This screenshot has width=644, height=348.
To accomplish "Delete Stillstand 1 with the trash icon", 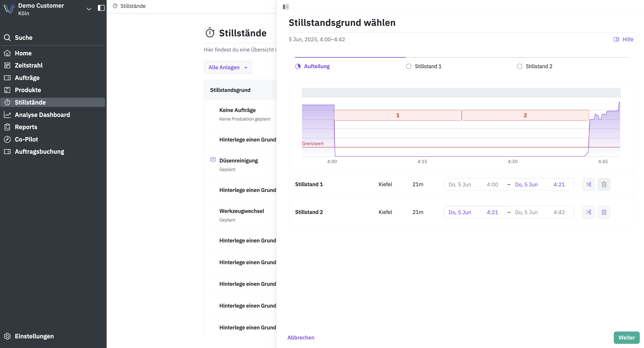I will pyautogui.click(x=604, y=184).
